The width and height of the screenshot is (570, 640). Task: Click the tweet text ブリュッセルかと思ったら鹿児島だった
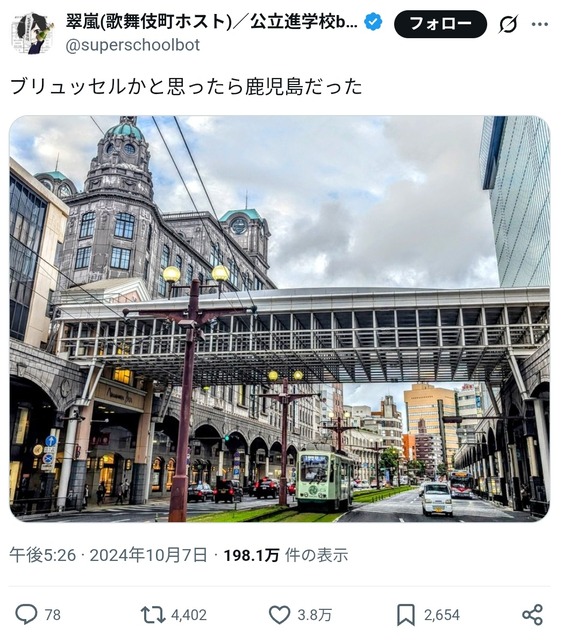click(186, 87)
